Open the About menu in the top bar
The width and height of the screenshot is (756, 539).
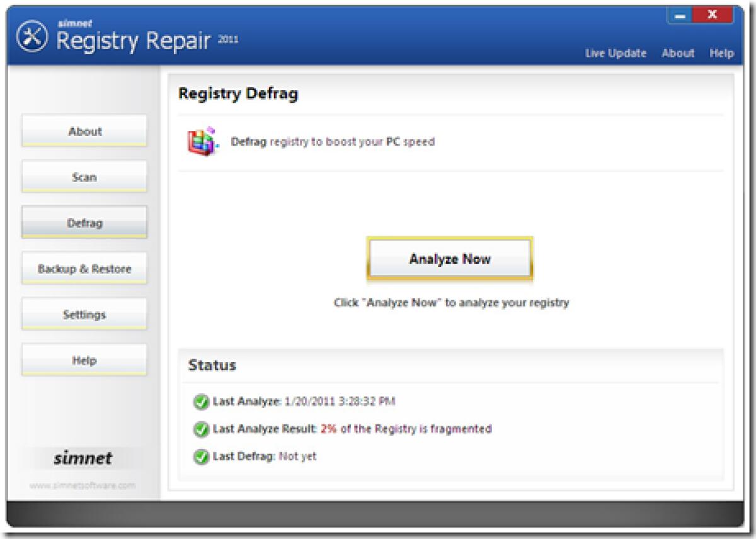[678, 54]
